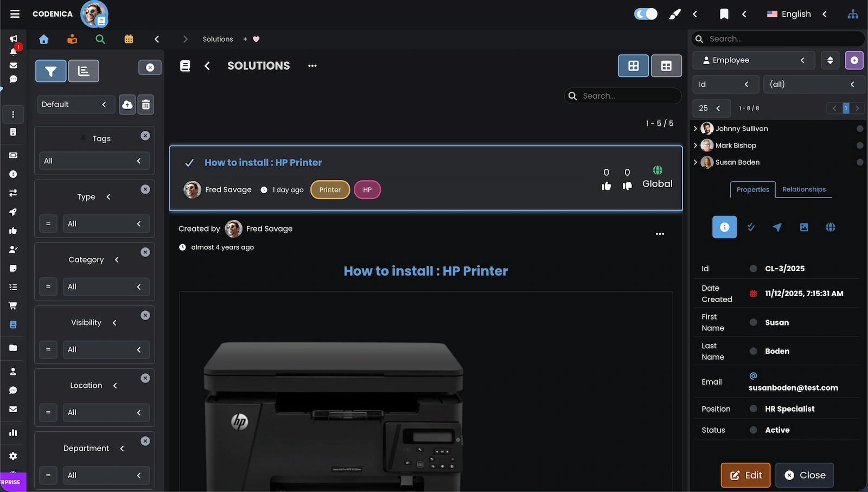The image size is (868, 492).
Task: Expand the Johnny Sullivan employee row
Action: 695,129
